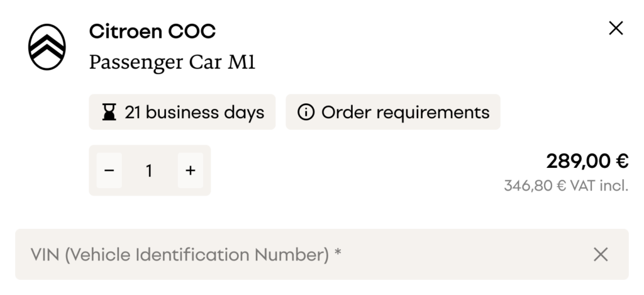
Task: Click the required asterisk in VIN field
Action: [x=338, y=253]
